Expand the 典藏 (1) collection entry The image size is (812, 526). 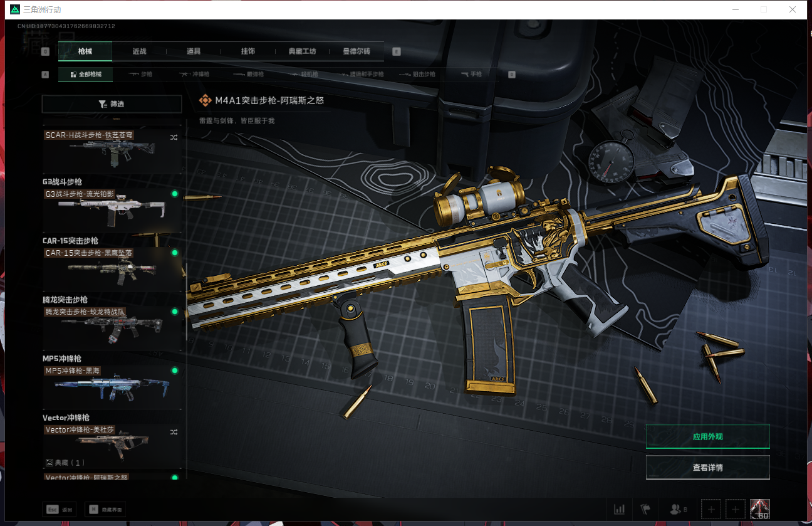[x=65, y=463]
